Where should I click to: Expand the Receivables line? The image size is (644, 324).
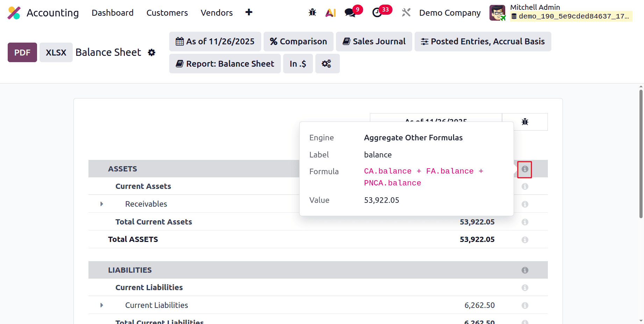[102, 204]
